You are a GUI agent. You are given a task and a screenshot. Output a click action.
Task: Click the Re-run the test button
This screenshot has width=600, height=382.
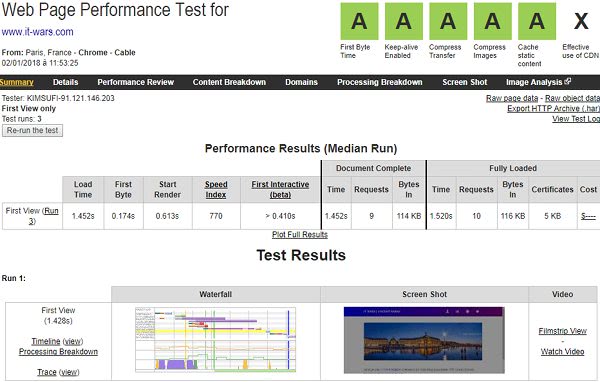tap(33, 131)
